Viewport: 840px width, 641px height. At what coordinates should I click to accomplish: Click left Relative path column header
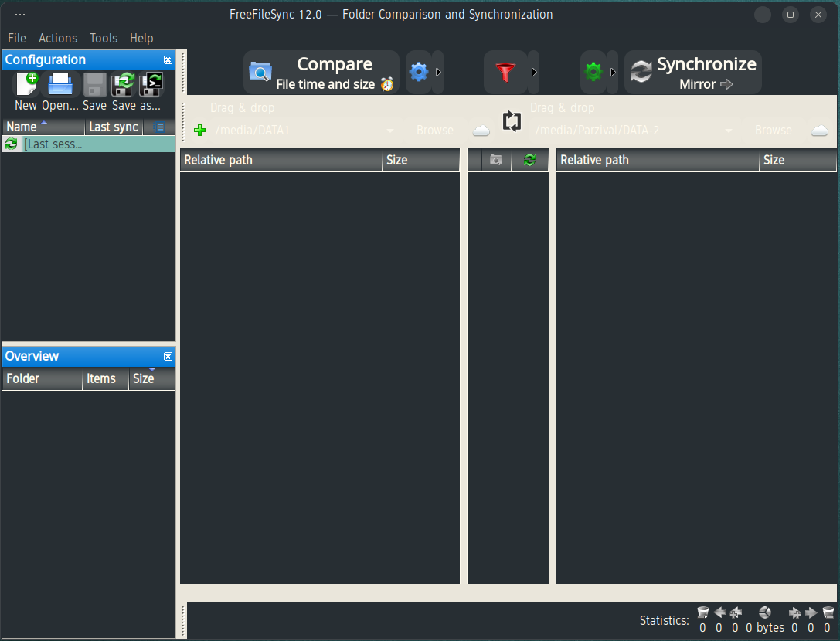coord(281,160)
